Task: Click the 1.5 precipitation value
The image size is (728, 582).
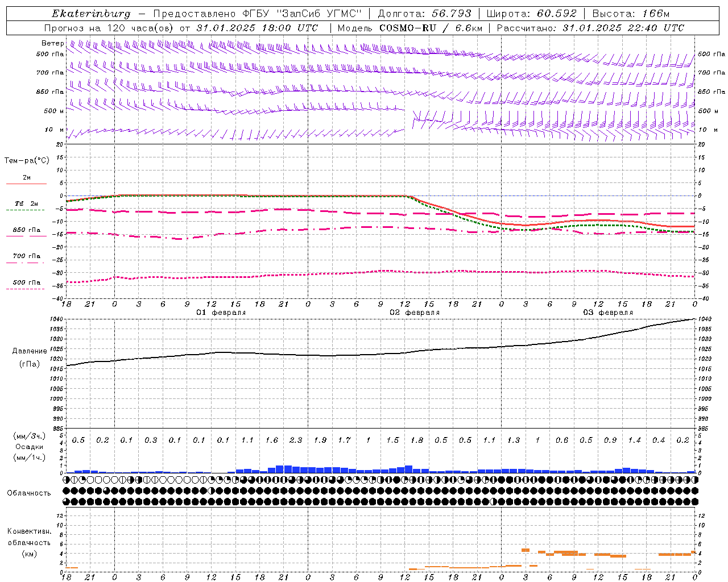Action: (392, 440)
